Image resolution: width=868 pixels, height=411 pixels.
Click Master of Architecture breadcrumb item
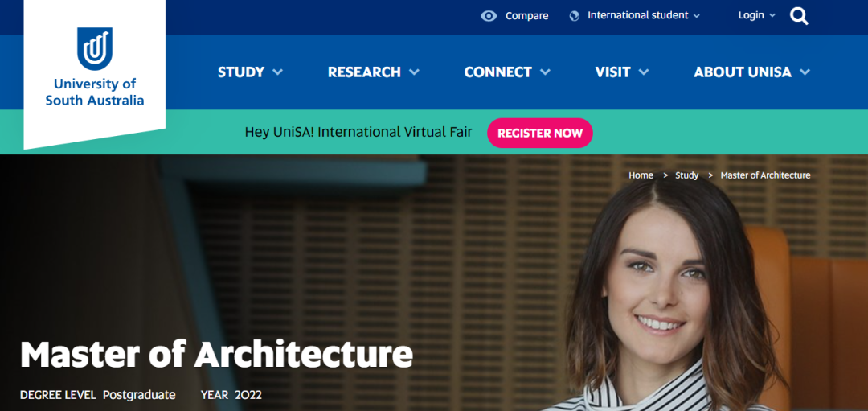(765, 175)
